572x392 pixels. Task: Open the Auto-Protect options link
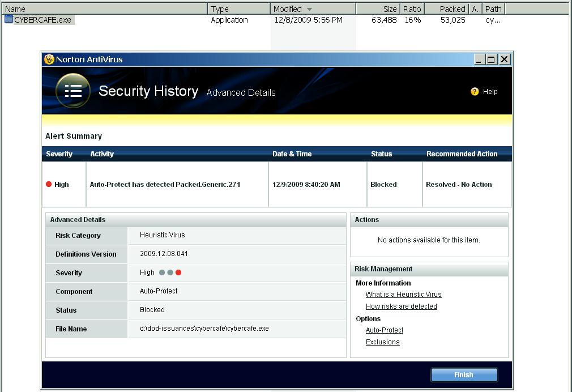(384, 330)
